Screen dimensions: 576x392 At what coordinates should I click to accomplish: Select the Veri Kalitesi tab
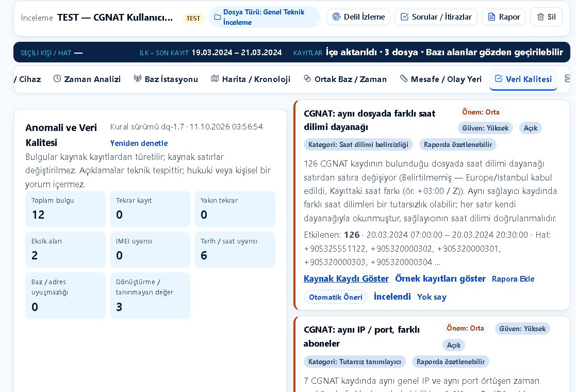[523, 79]
